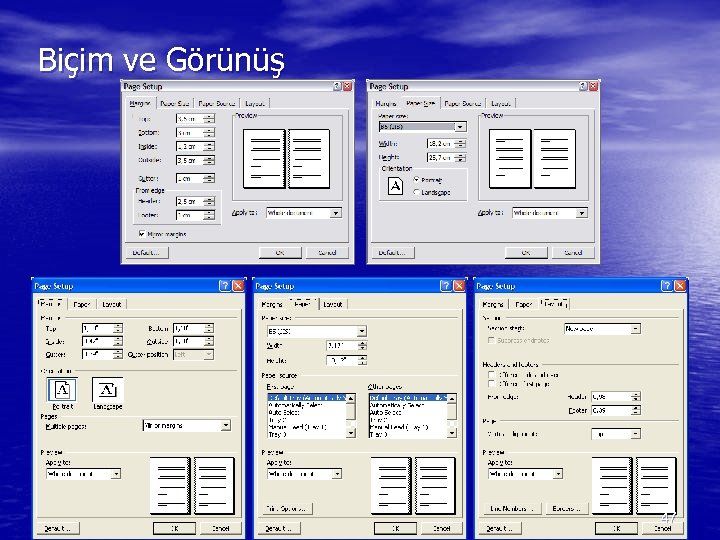Click the two-page preview thumbnail in the gray Paper Size dialog
720x540 pixels.
(532, 159)
